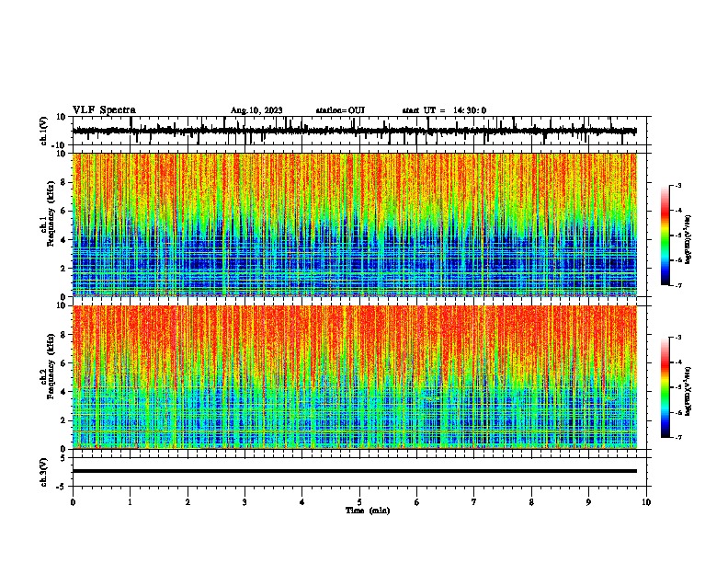This screenshot has width=728, height=563.
Task: Click the ch.2 spectrogram plot
Action: [x=355, y=377]
